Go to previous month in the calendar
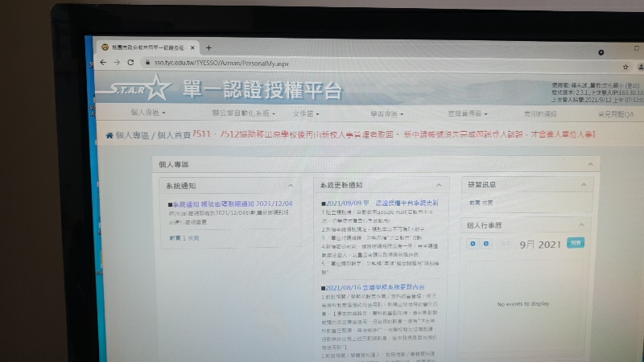644x362 pixels. coord(473,244)
